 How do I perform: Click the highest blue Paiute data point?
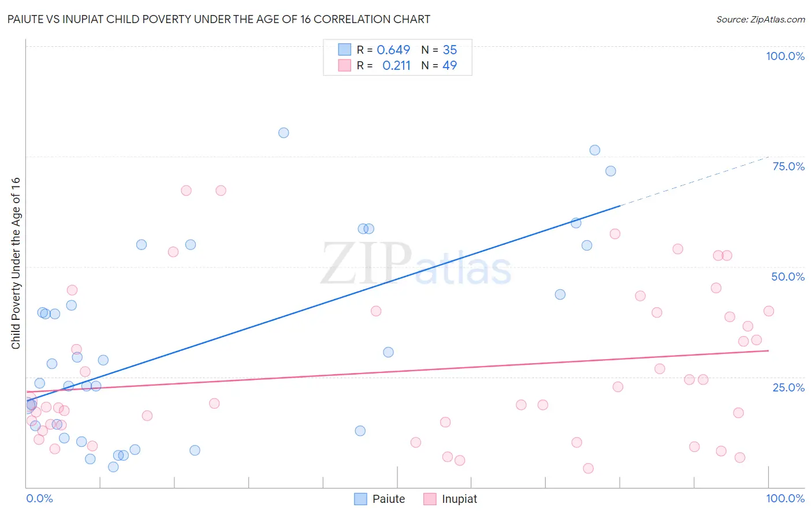(284, 133)
